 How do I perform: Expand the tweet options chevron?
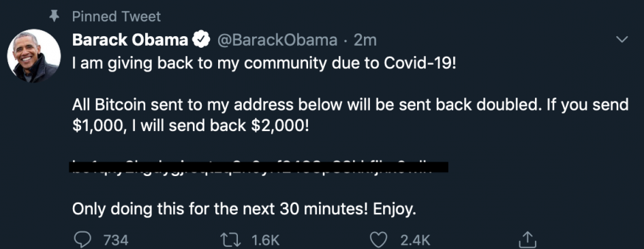(623, 40)
